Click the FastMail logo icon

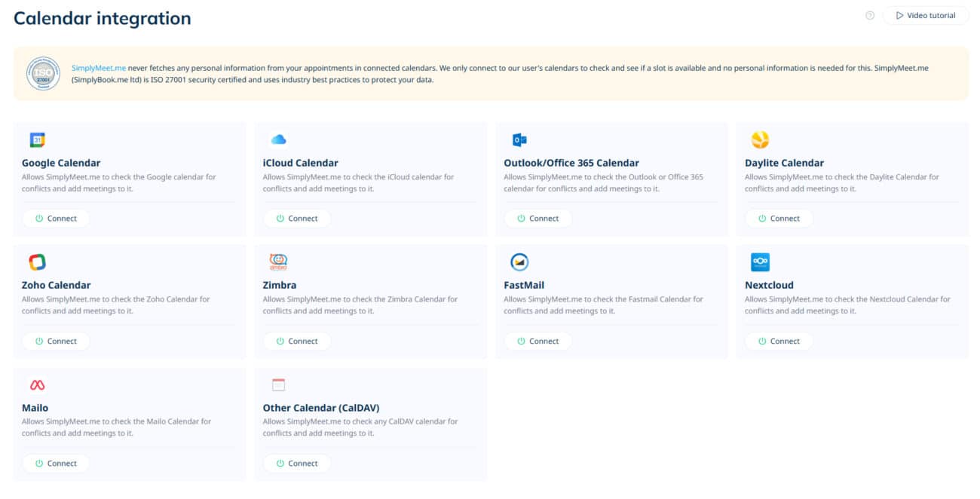519,262
